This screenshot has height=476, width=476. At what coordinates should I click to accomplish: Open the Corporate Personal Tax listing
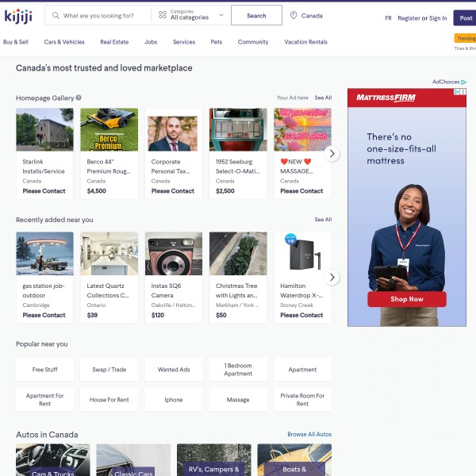click(173, 153)
